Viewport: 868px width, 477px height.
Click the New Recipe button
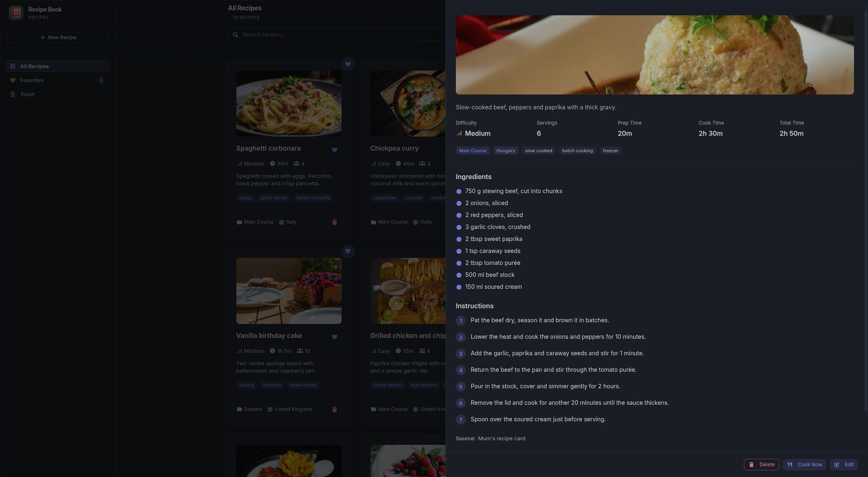[x=58, y=37]
